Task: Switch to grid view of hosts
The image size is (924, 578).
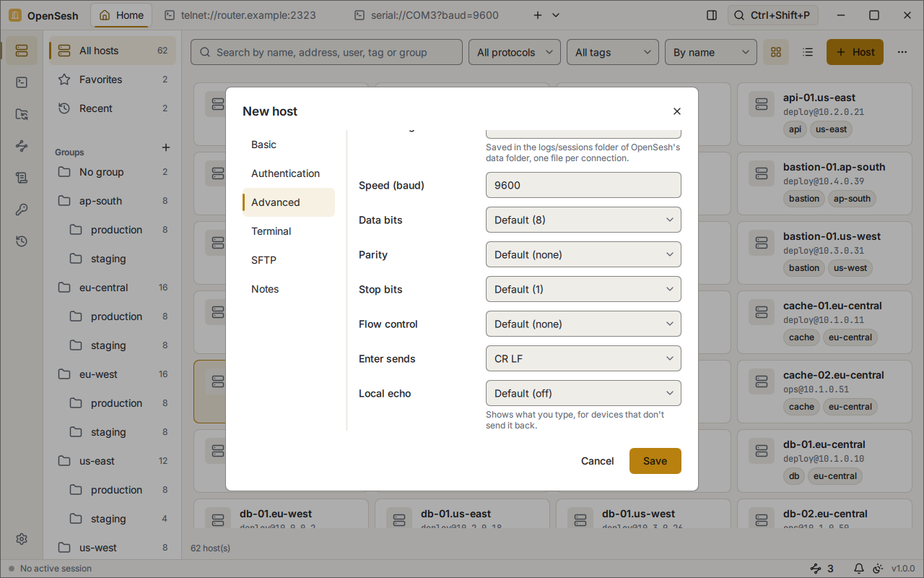Action: point(776,52)
